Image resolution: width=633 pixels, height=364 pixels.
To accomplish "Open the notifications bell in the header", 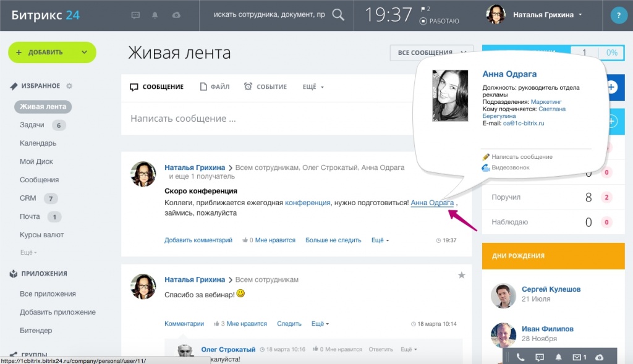I will click(x=155, y=15).
